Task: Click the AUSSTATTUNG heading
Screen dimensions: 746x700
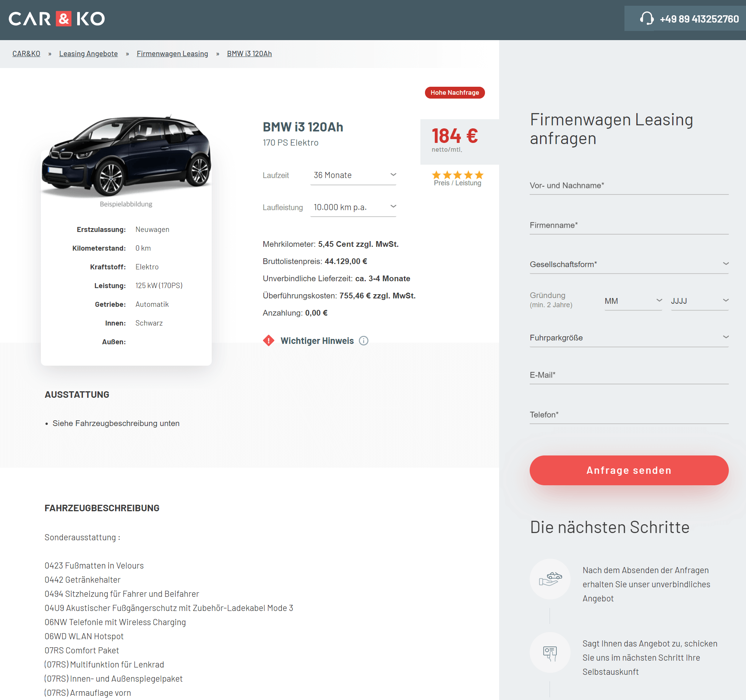Action: pyautogui.click(x=77, y=395)
